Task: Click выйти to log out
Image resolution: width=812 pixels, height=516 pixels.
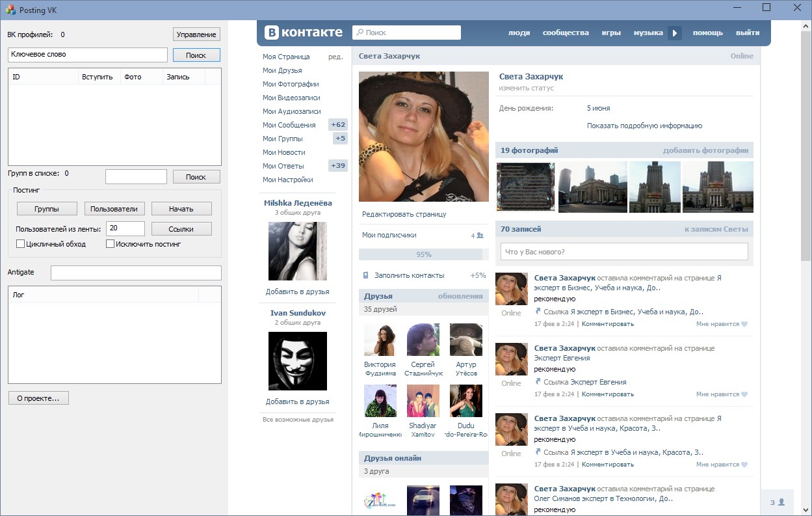Action: [x=748, y=33]
